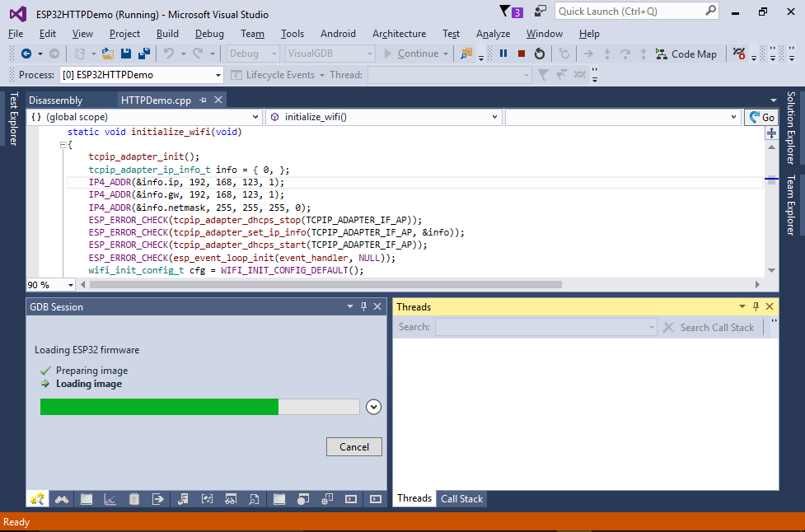Open the Debug menu
This screenshot has width=805, height=532.
pos(209,34)
